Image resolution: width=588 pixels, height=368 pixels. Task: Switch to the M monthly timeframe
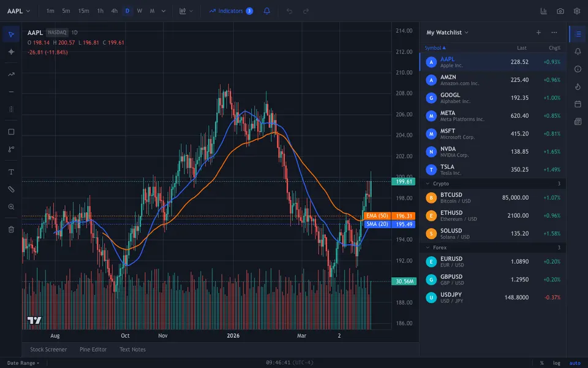[152, 11]
